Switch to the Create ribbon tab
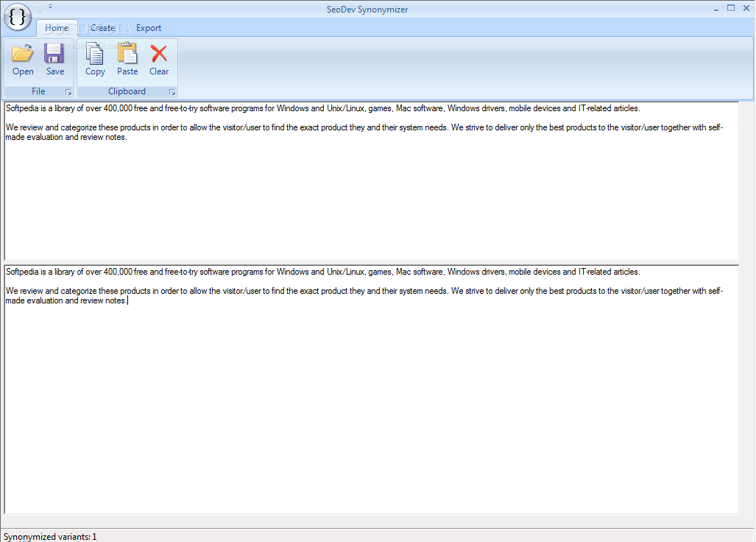Viewport: 756px width, 542px height. pyautogui.click(x=102, y=28)
